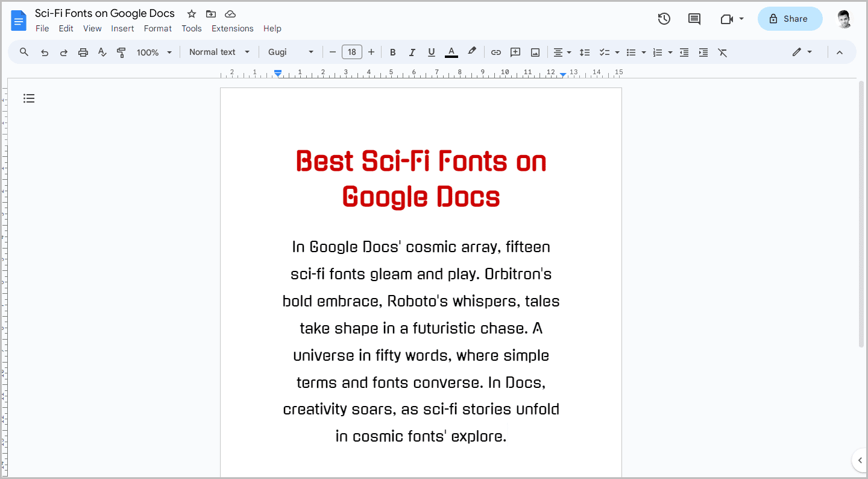
Task: Open the Format menu
Action: click(157, 28)
